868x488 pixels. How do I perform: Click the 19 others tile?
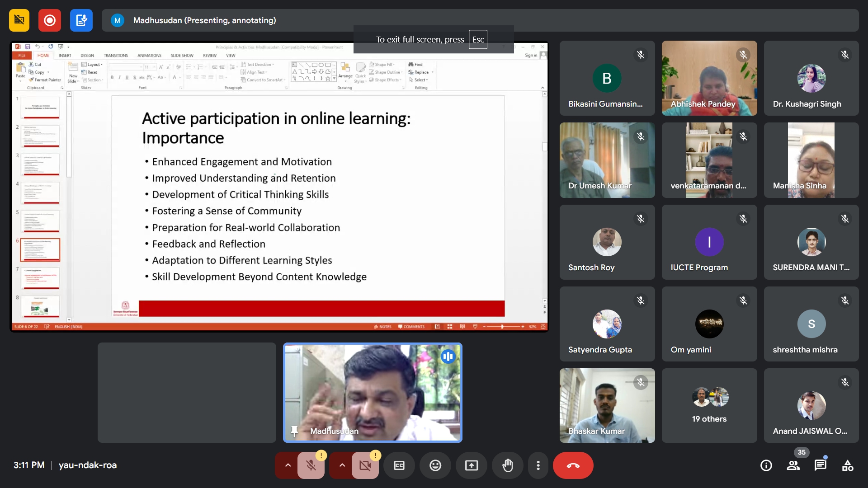(709, 405)
